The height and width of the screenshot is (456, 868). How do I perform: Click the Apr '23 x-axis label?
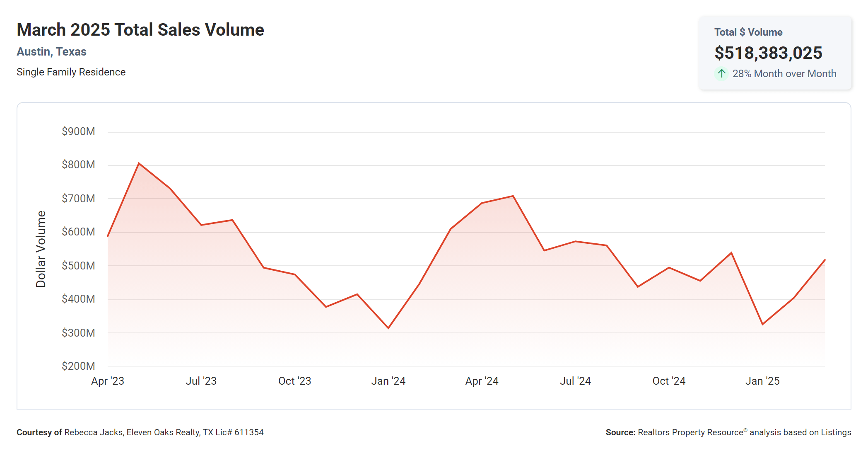(108, 381)
